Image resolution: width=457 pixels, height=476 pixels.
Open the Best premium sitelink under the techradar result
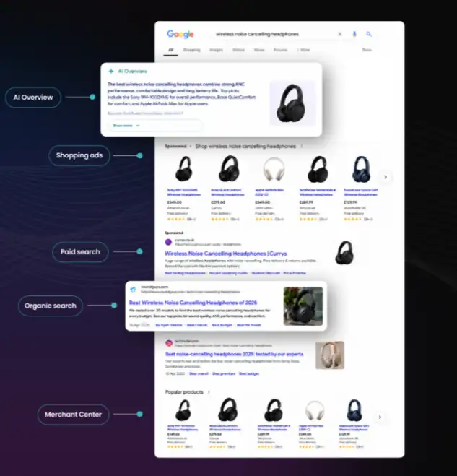(x=224, y=373)
